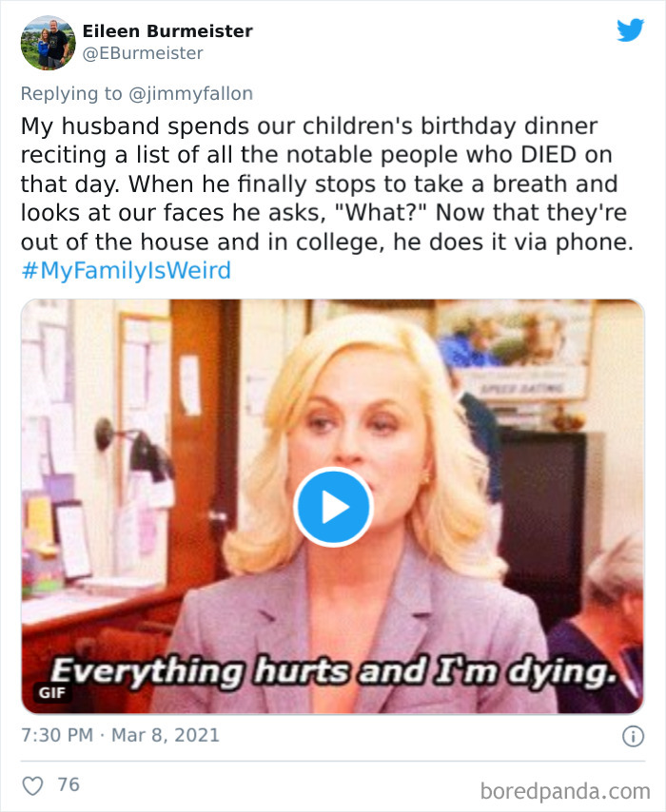
Task: Click the circled 'i' in the bottom corner
Action: 635,734
